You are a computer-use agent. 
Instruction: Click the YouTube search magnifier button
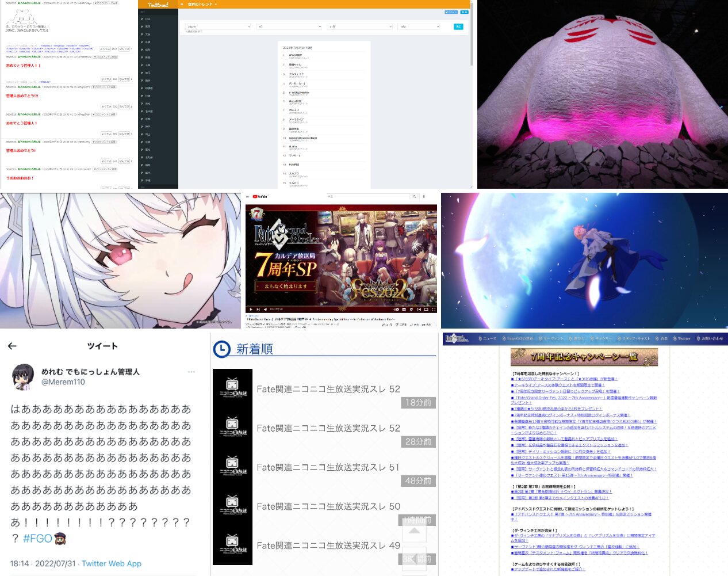[413, 196]
